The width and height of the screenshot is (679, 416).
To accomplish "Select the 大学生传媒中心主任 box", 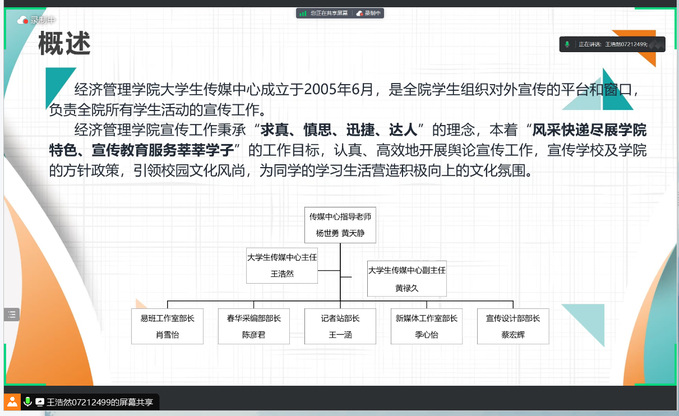I will (281, 264).
